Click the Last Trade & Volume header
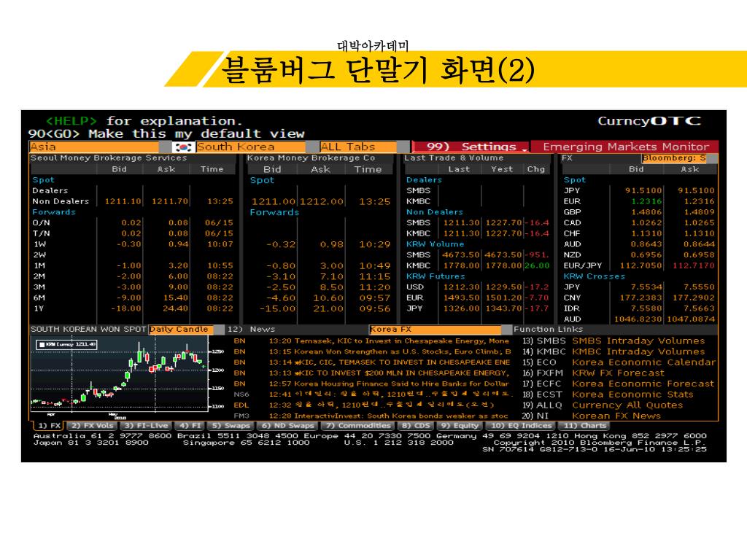 454,158
